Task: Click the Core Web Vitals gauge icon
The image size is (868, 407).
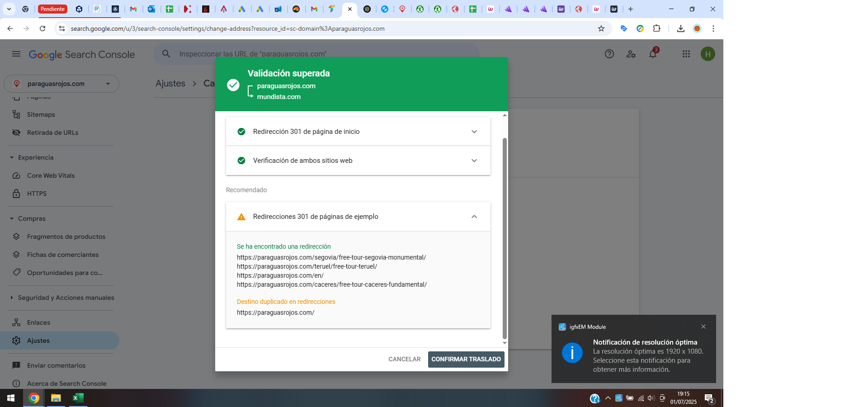Action: pyautogui.click(x=16, y=175)
